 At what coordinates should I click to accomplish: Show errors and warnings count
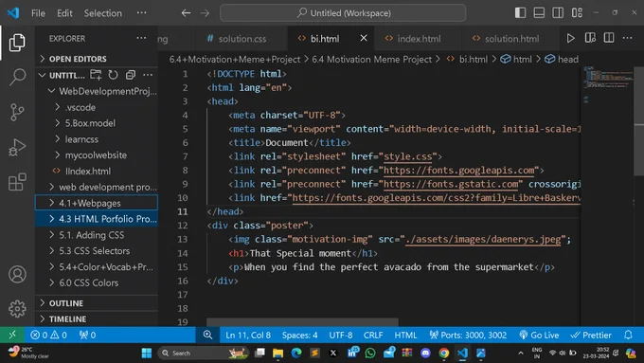[49, 336]
